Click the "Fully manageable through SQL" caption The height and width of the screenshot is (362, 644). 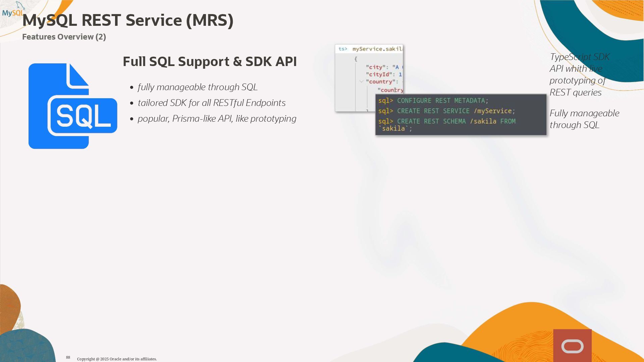584,119
